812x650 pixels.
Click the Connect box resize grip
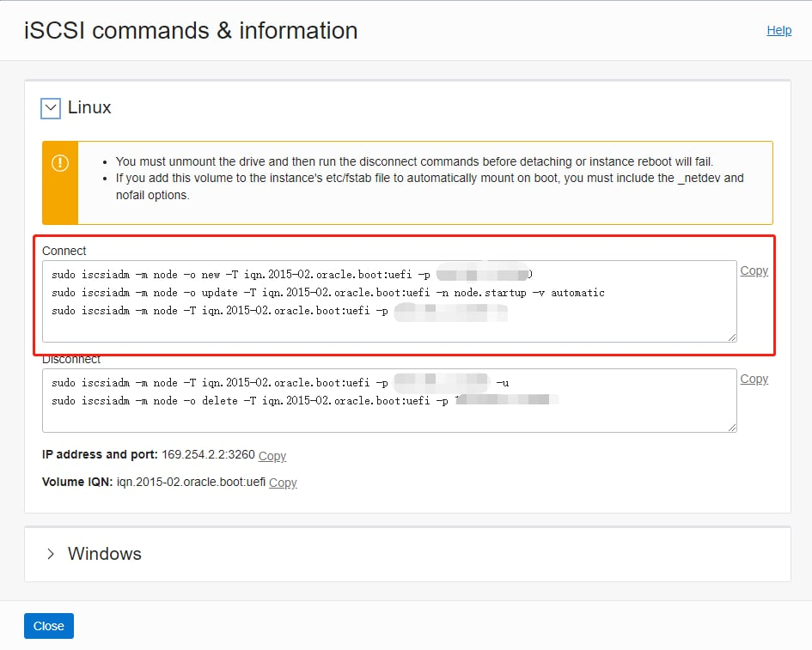coord(732,337)
